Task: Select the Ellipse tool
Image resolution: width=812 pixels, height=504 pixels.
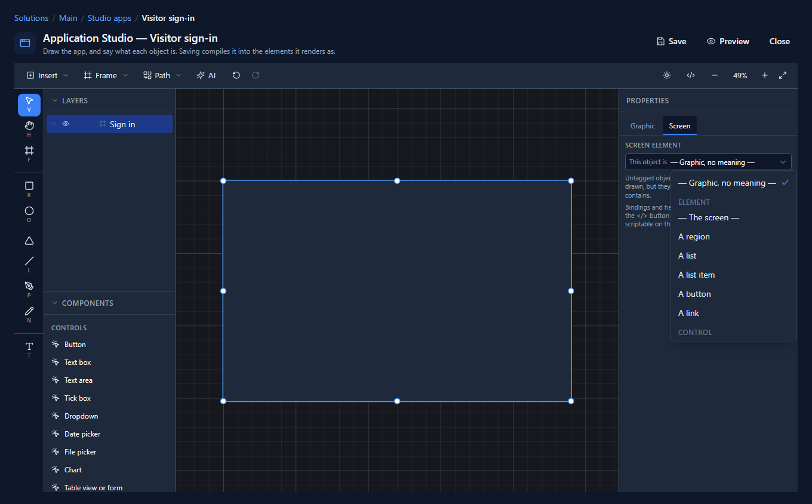Action: [x=29, y=214]
